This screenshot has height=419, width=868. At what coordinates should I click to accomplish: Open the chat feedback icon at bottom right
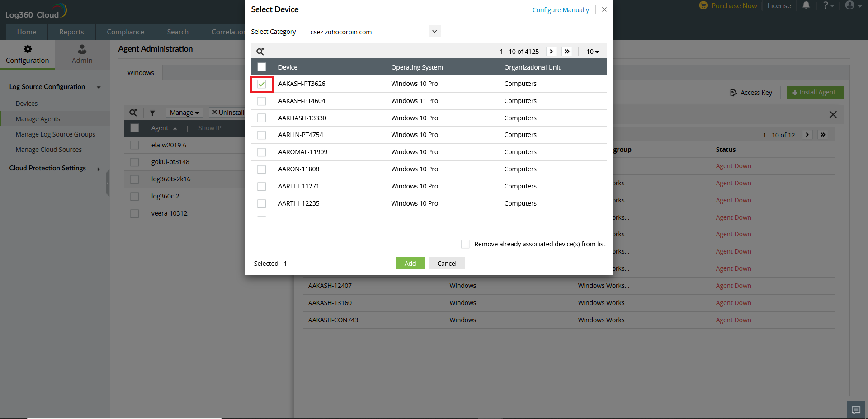856,410
